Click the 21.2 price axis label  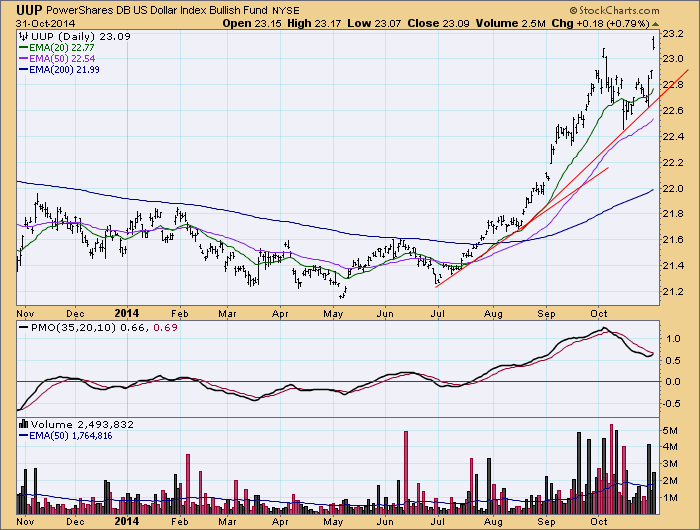click(673, 292)
